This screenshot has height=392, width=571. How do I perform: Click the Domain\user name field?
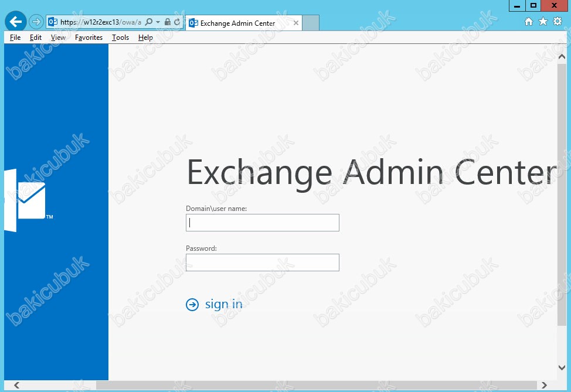pos(263,223)
